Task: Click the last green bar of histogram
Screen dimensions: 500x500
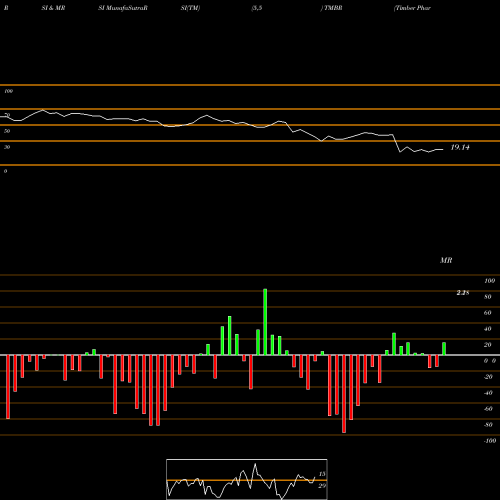Action: coord(444,349)
